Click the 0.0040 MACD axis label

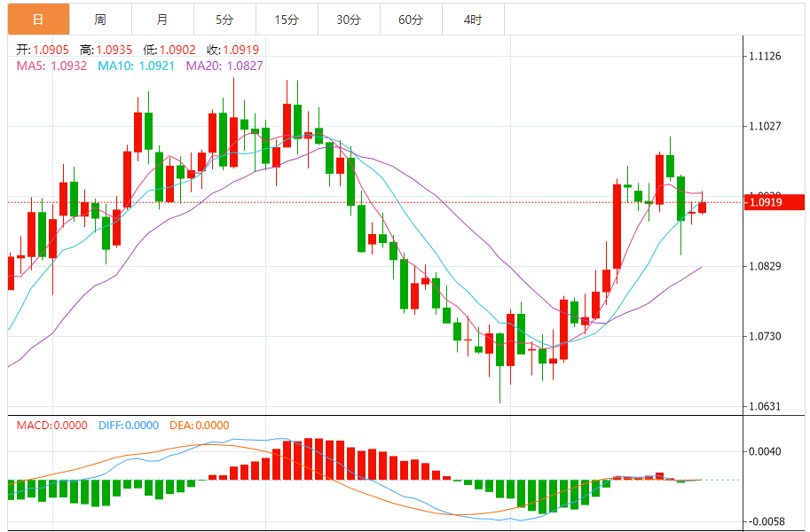tap(765, 451)
